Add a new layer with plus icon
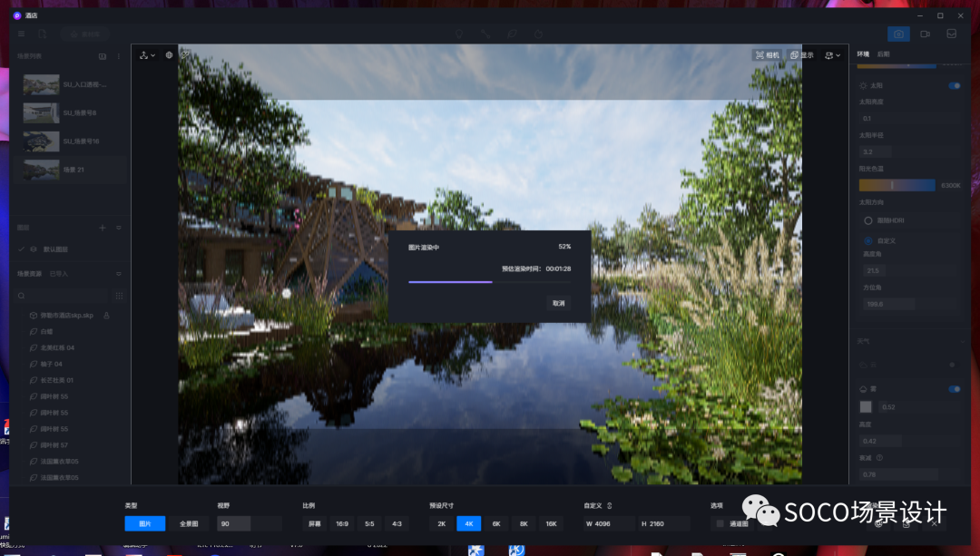 [103, 228]
